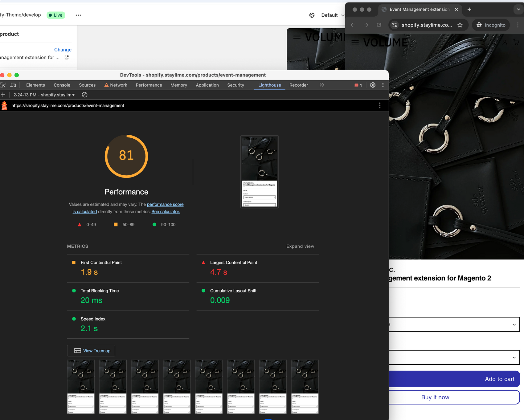
Task: Follow the 'performance score' link
Action: point(165,204)
